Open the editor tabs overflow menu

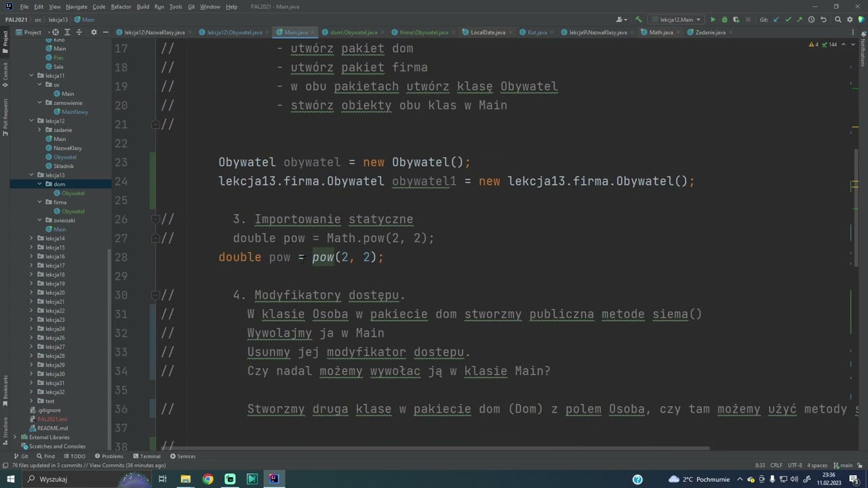click(x=853, y=33)
